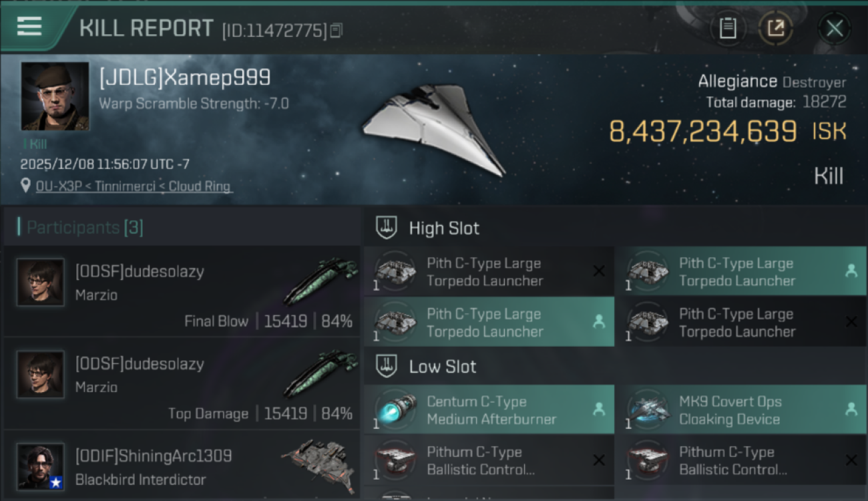Open ShiningArc1309's pilot portrait
Screen dimensions: 868x501
click(41, 466)
